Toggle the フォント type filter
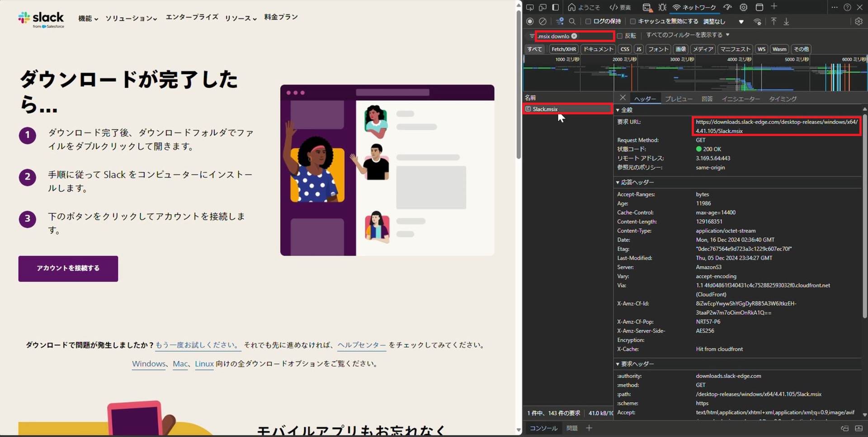868x437 pixels. (658, 49)
